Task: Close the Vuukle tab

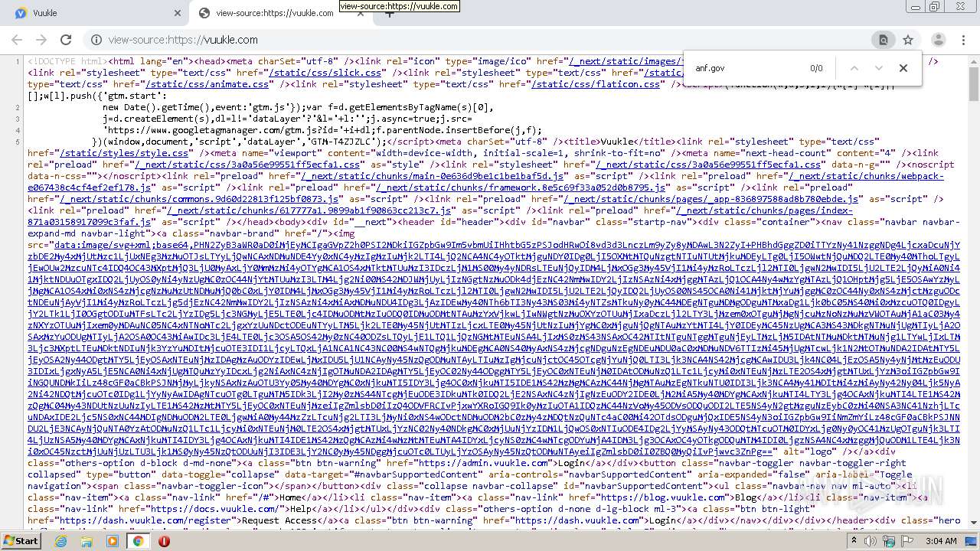Action: [178, 13]
